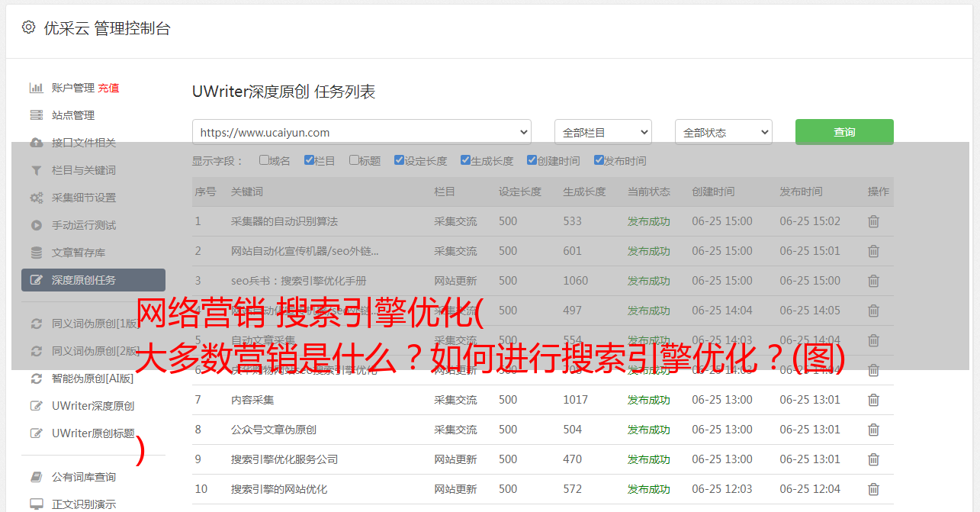Click the bar chart icon for 账户管理
Viewport: 980px width, 512px height.
coord(36,88)
